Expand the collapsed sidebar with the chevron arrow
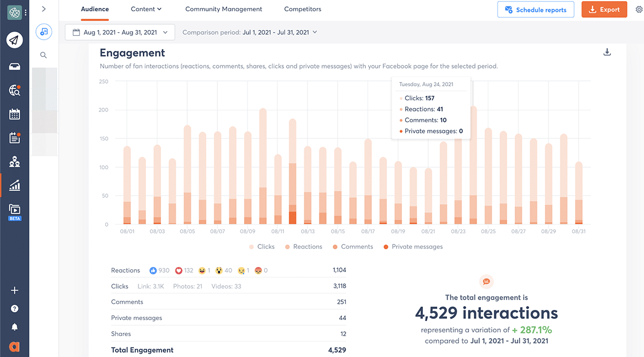644x357 pixels. point(43,9)
